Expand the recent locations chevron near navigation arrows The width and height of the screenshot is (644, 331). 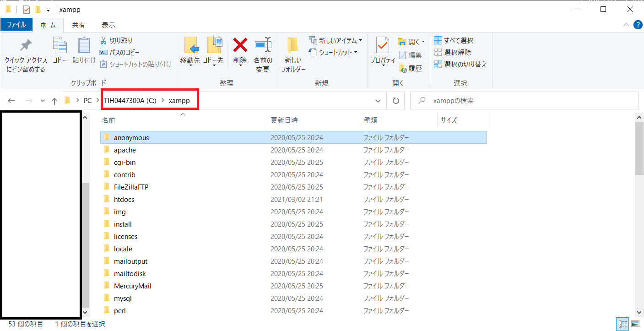[x=43, y=101]
